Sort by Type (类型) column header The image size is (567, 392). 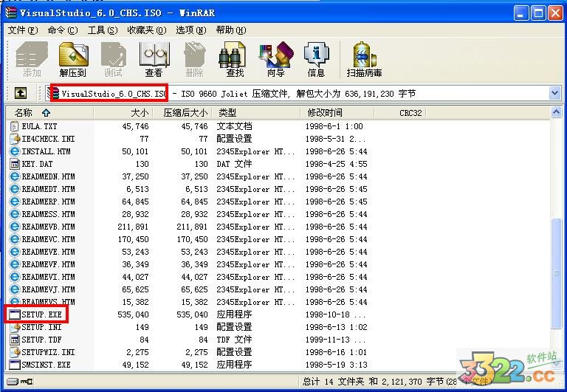click(256, 113)
